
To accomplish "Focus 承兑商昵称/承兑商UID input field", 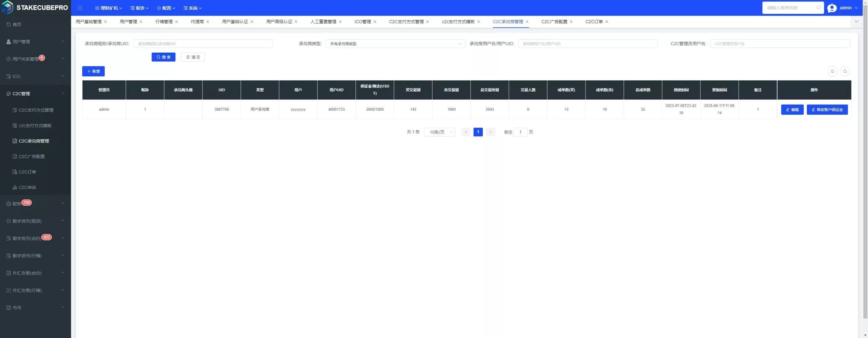I will coord(203,44).
